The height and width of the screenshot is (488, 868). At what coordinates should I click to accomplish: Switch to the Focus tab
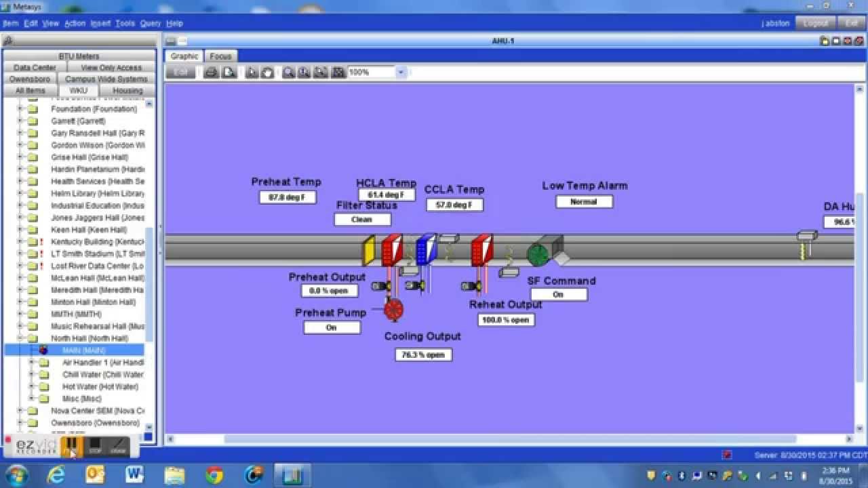coord(220,56)
